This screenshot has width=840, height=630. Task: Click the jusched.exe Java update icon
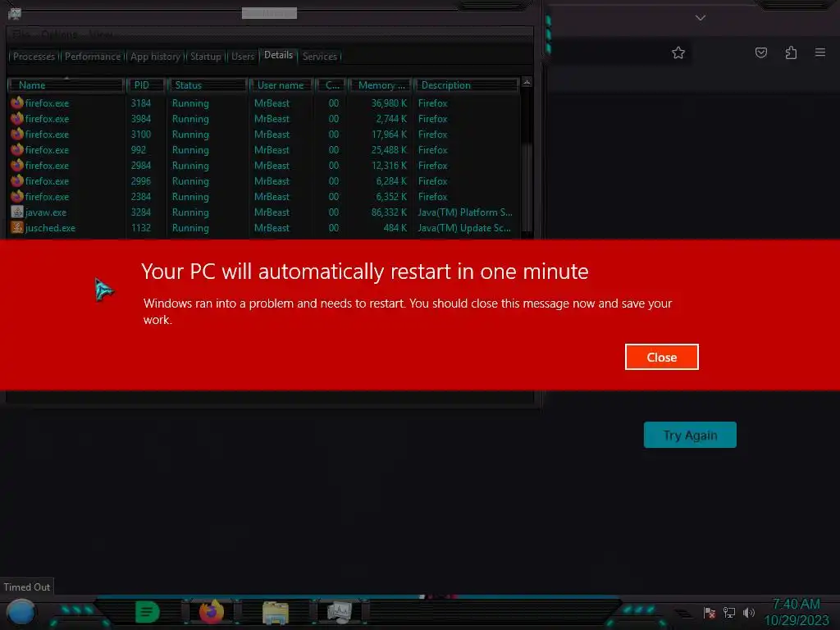tap(17, 227)
